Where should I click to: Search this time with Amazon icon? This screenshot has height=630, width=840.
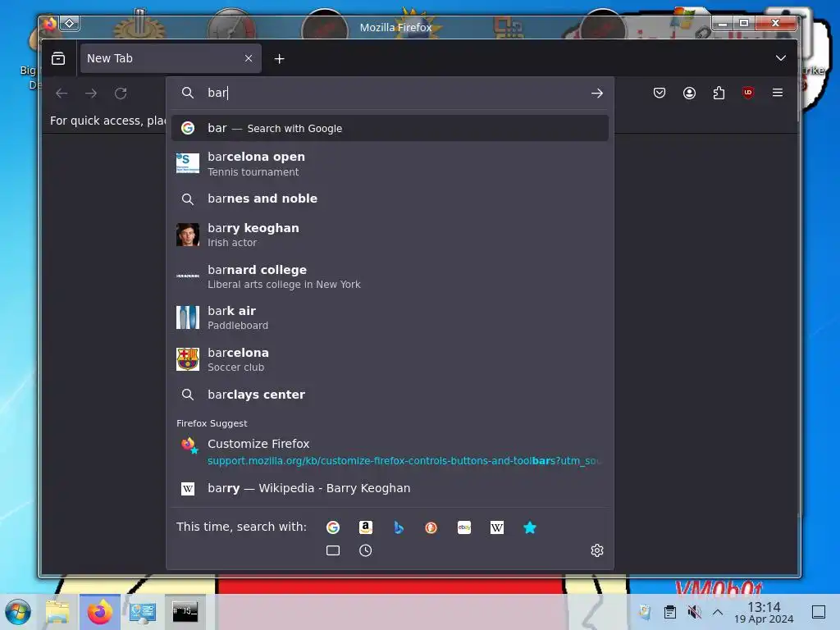365,527
